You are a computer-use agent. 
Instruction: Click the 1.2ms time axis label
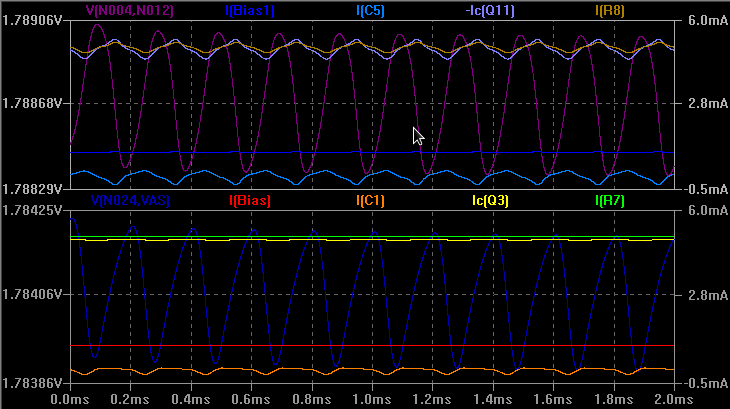point(433,399)
